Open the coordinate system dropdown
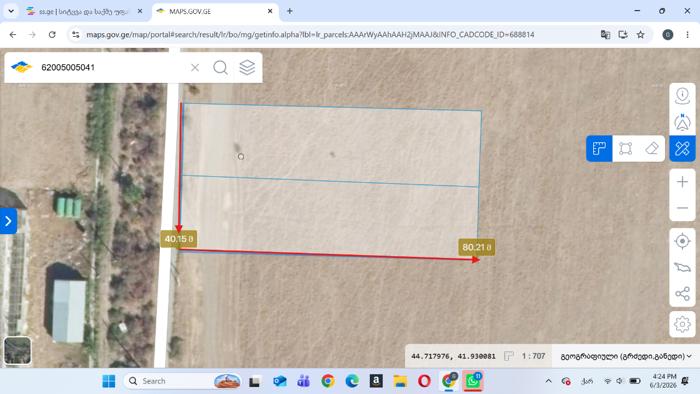Viewport: 700px width, 394px height. click(626, 356)
